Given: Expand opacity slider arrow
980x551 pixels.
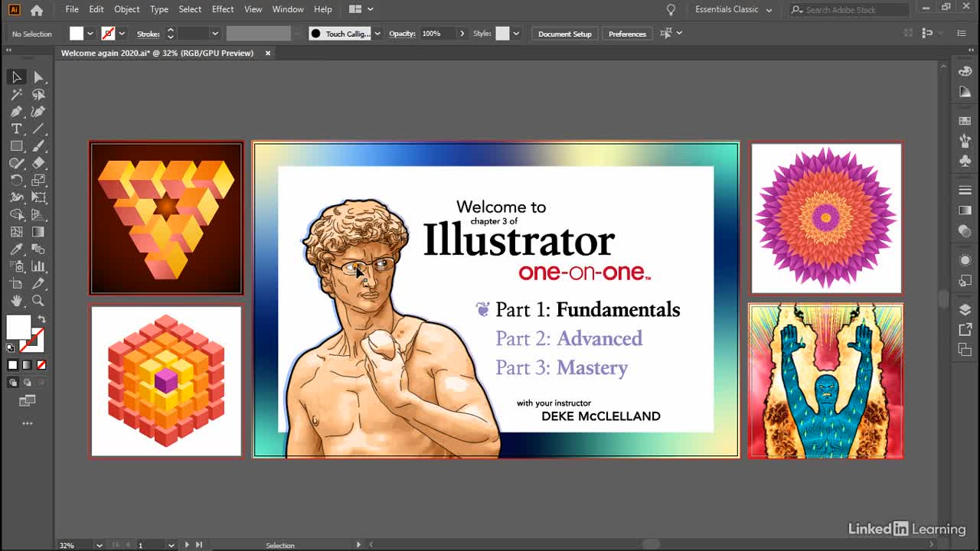Looking at the screenshot, I should pos(461,34).
